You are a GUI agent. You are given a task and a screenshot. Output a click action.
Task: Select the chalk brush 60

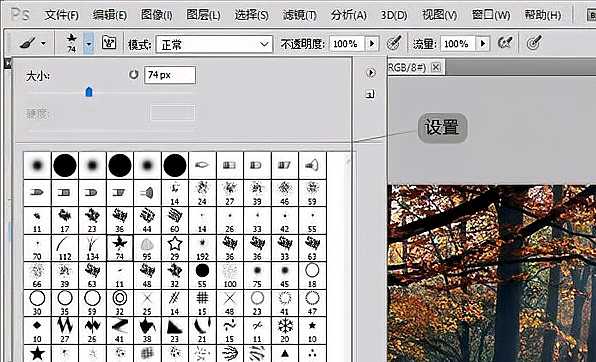175,221
